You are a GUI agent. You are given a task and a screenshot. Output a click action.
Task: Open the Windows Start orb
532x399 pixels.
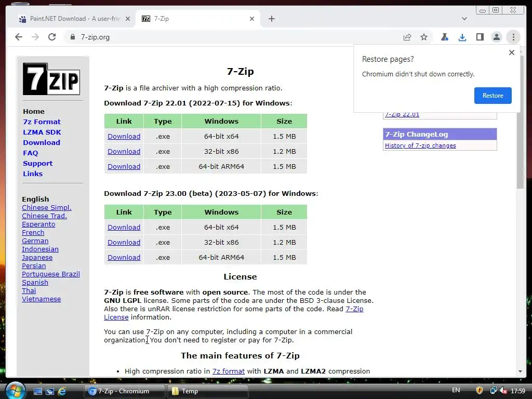pos(15,391)
